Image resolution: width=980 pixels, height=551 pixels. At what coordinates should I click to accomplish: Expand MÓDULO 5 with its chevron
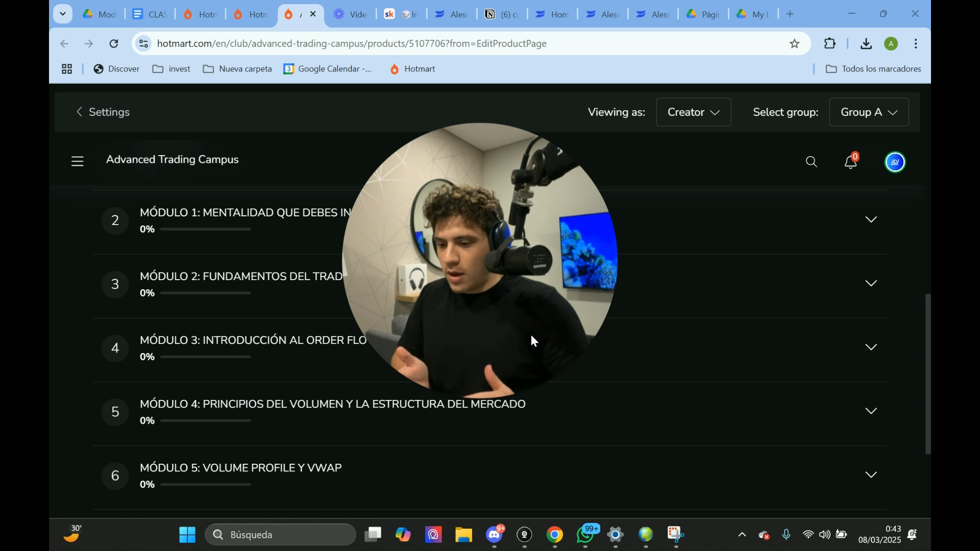[871, 475]
